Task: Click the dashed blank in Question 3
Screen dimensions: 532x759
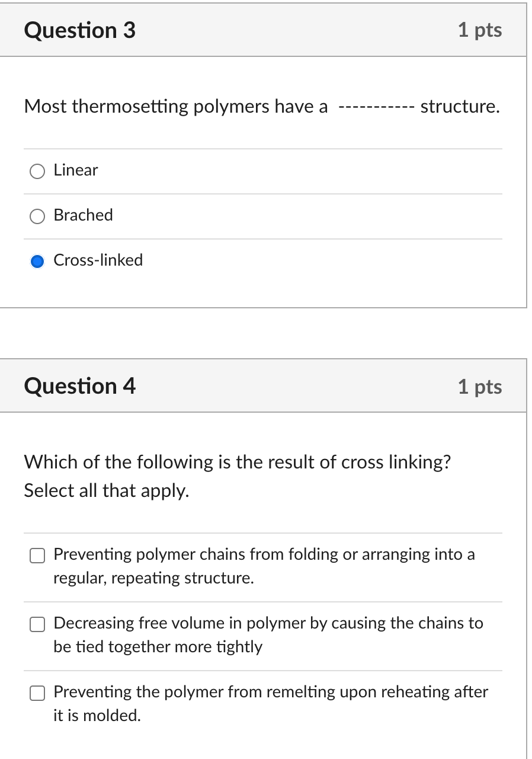Action: click(377, 107)
